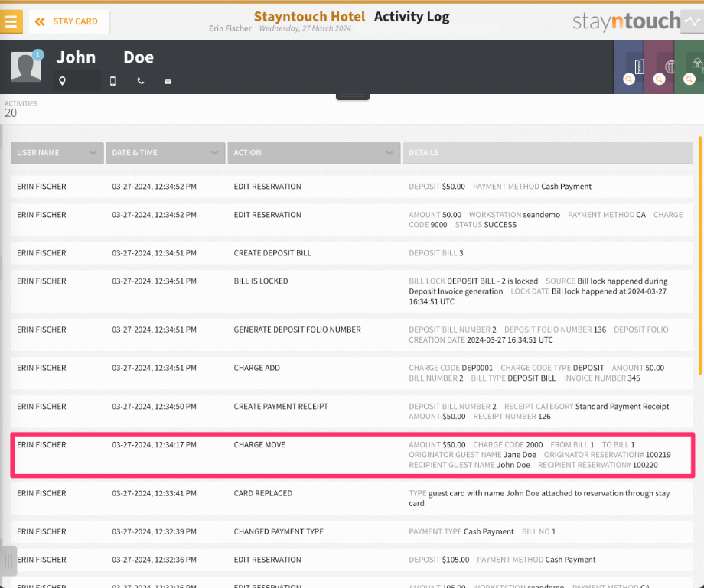The width and height of the screenshot is (704, 588).
Task: Click "DEPOSIT $105.00" details text
Action: tap(439, 560)
